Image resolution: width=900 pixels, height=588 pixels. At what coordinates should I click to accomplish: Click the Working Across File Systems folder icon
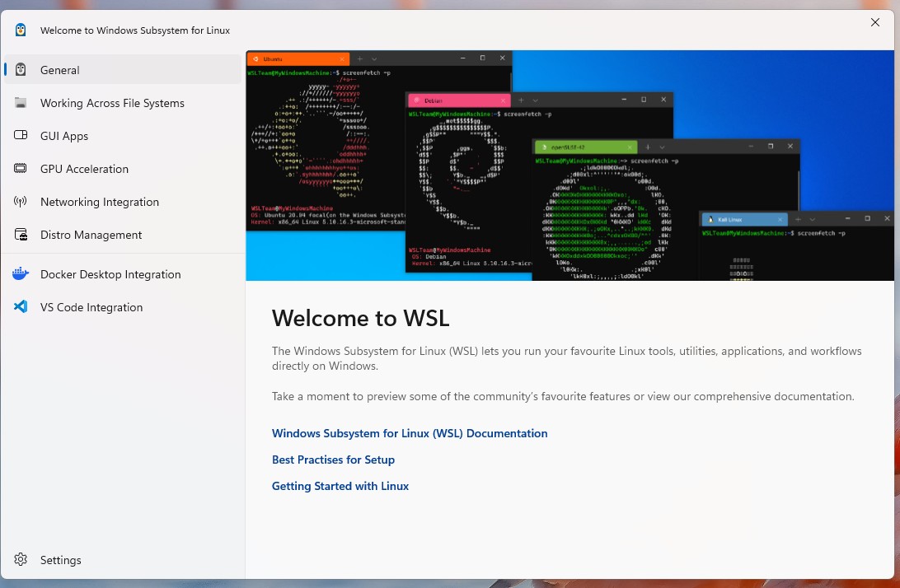point(21,103)
